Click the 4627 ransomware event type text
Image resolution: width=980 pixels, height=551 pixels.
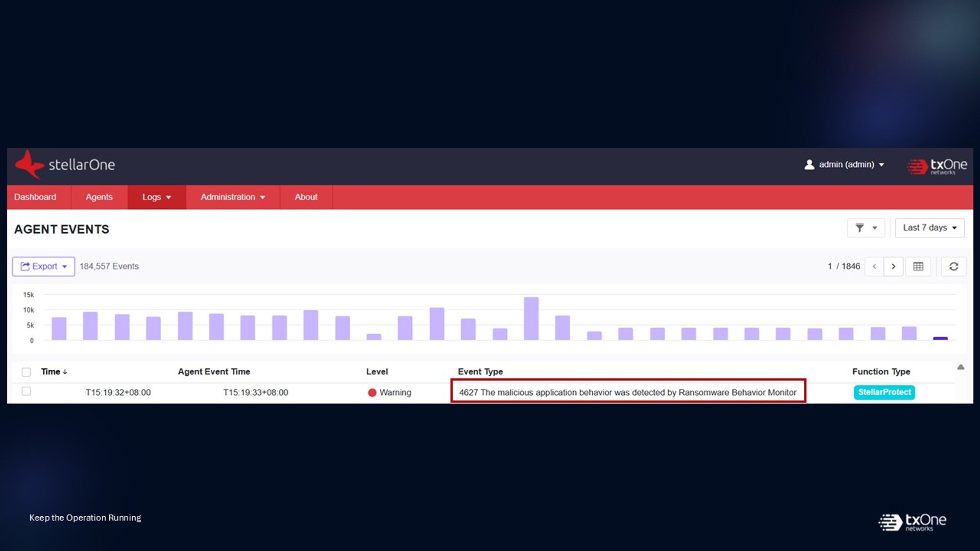coord(627,392)
